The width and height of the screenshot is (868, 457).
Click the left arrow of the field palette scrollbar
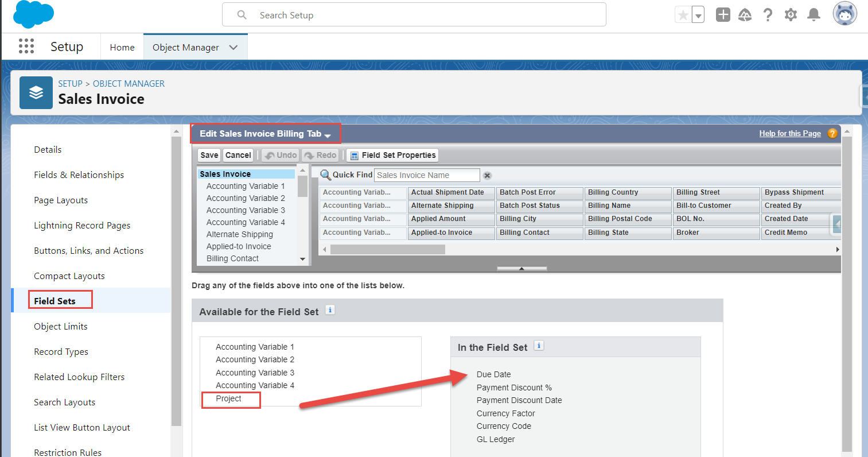(324, 250)
